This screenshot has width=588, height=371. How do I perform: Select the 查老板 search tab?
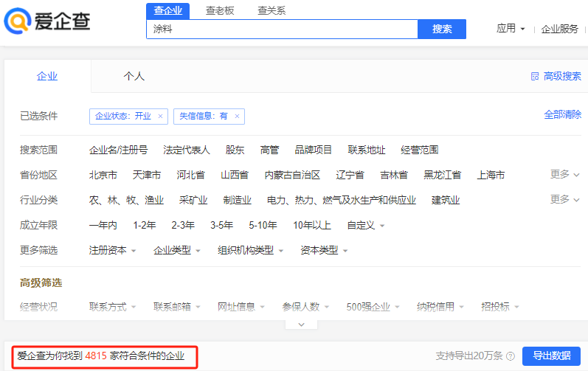coord(220,10)
